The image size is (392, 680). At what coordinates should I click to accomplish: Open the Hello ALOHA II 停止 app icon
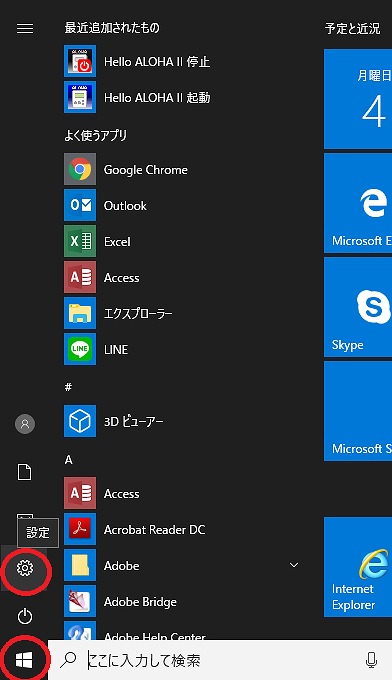point(80,61)
